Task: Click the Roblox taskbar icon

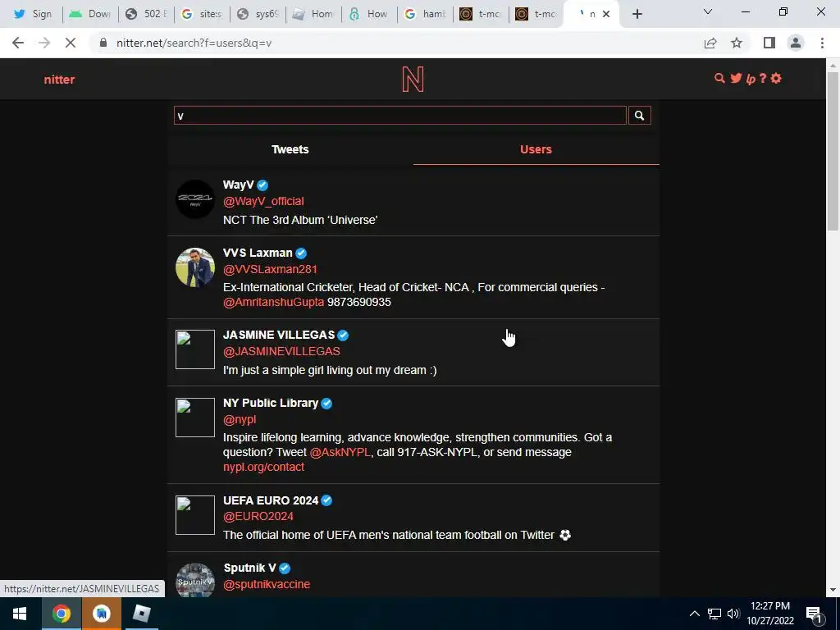Action: point(141,614)
